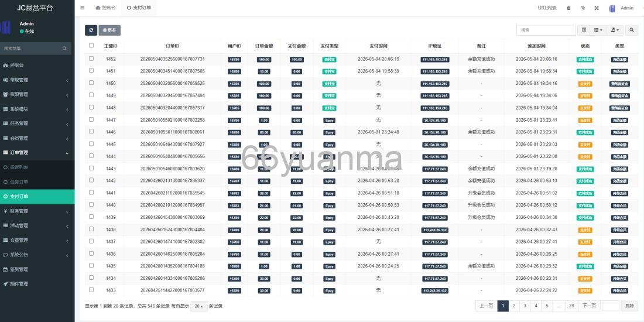The width and height of the screenshot is (644, 322).
Task: Check the box for row 1433
Action: (x=91, y=290)
